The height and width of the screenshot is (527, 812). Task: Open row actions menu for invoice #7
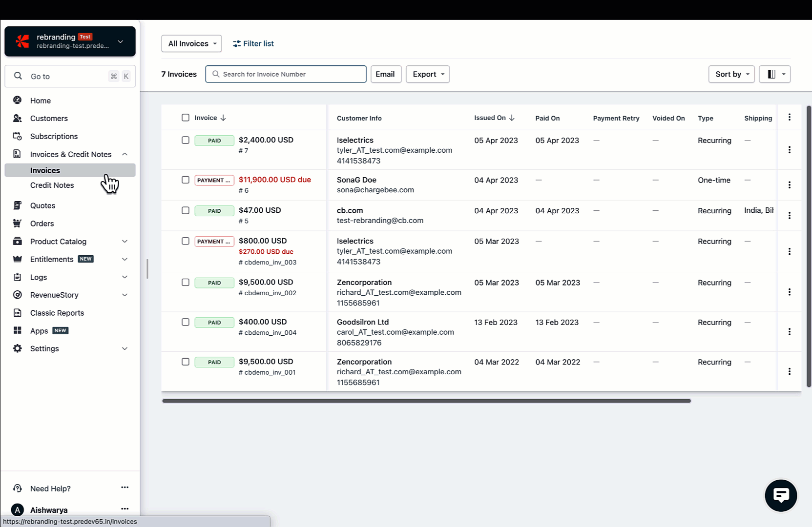(789, 150)
